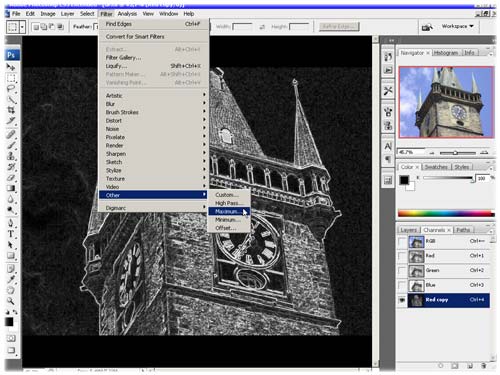Select the Move tool in toolbox

tap(11, 67)
